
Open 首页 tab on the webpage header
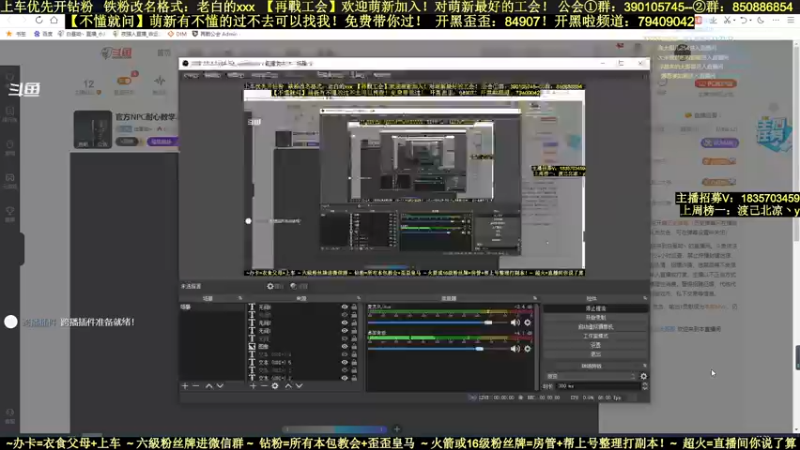tap(164, 53)
